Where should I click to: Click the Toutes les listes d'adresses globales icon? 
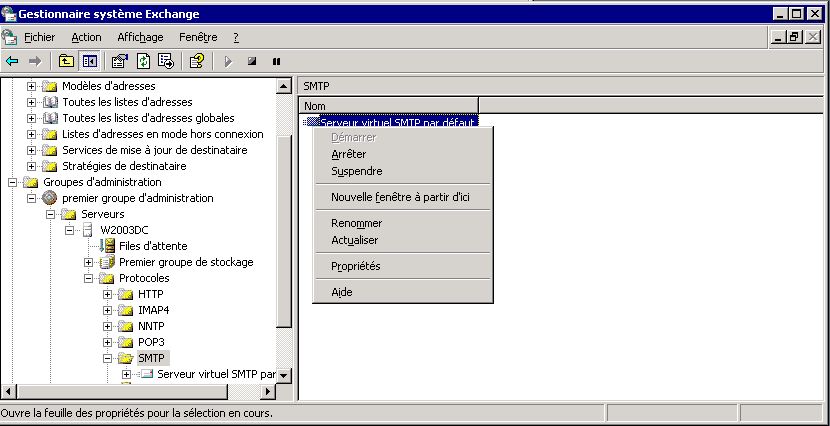pos(50,118)
